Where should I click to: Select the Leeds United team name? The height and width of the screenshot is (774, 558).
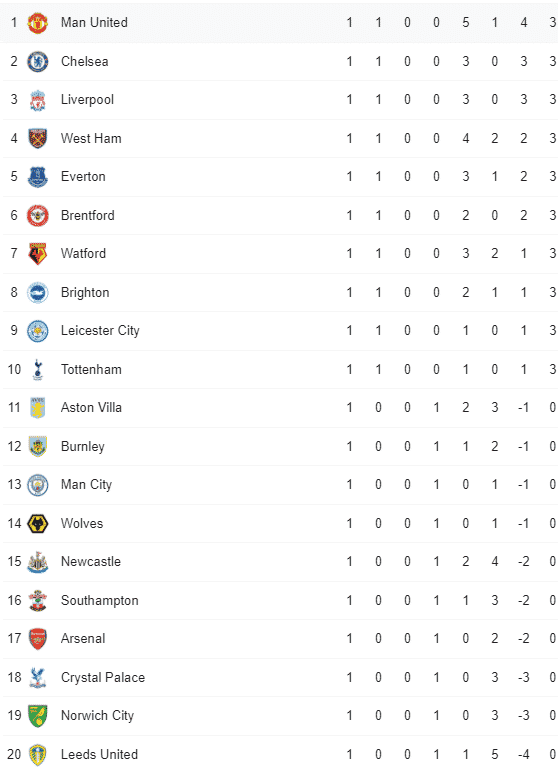tap(99, 755)
